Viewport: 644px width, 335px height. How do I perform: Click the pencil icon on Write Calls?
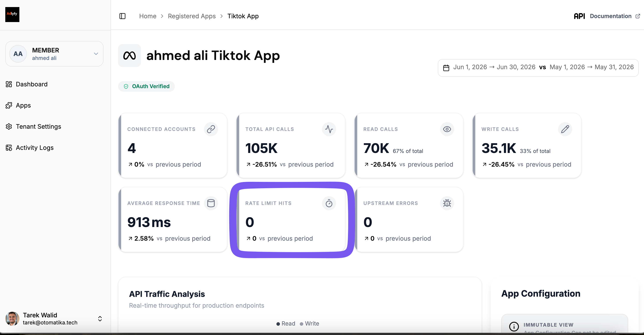(x=565, y=129)
